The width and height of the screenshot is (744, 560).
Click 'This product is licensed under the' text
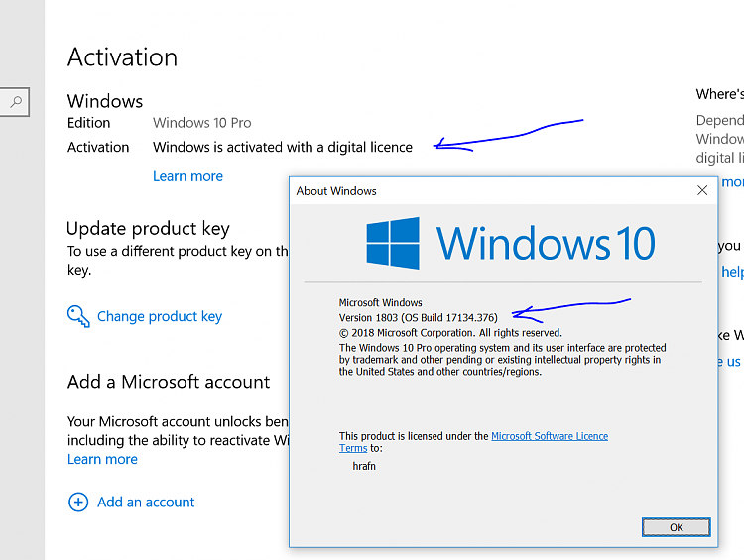(414, 436)
